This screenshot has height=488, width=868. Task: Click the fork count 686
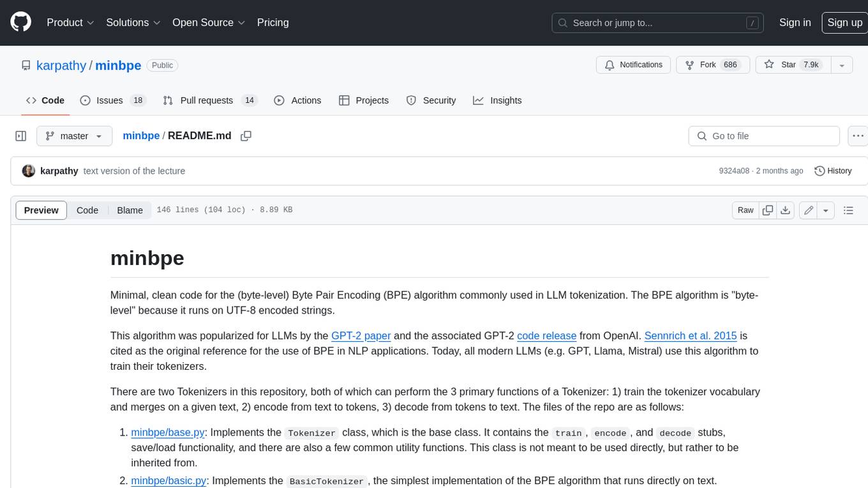pyautogui.click(x=731, y=65)
